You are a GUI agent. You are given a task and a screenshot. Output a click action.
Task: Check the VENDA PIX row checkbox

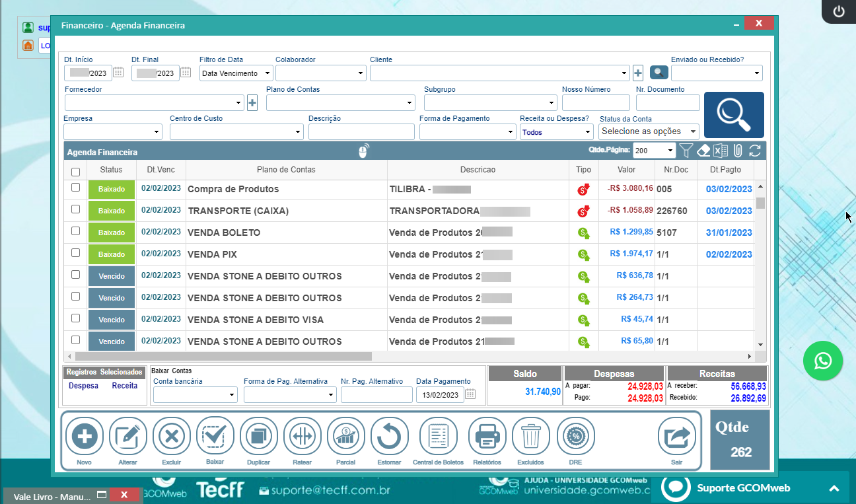[x=75, y=253]
